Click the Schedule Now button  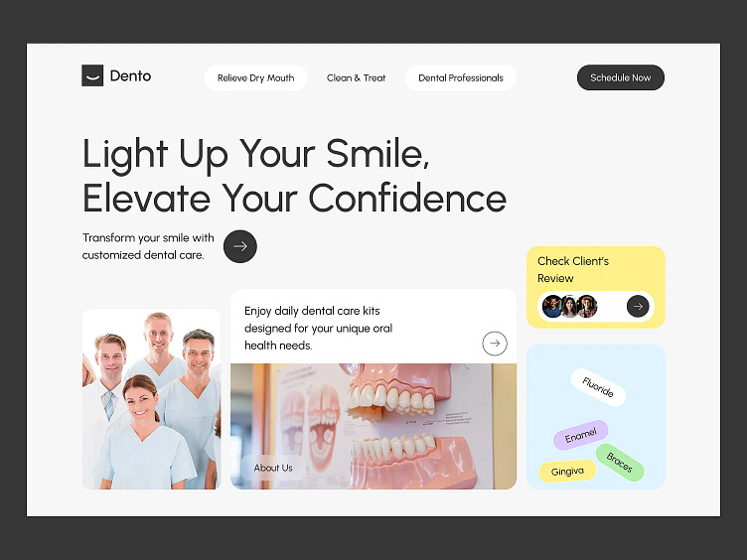click(620, 77)
